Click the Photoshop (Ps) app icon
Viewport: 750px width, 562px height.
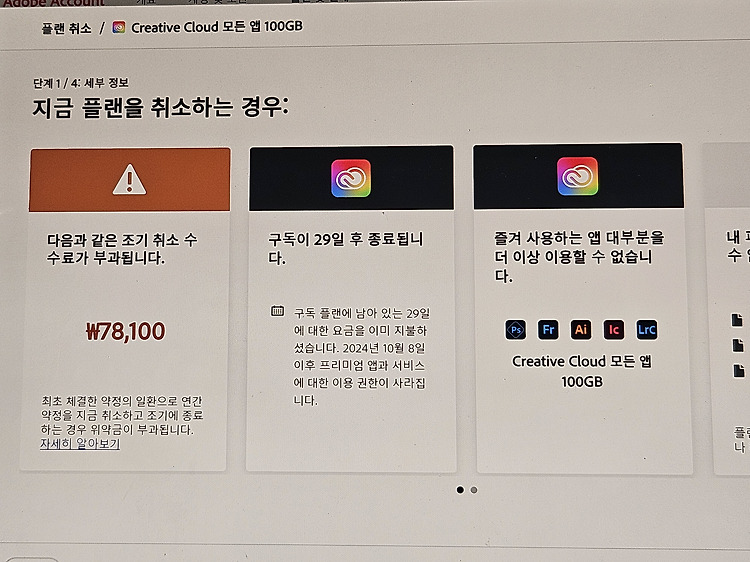click(x=516, y=330)
